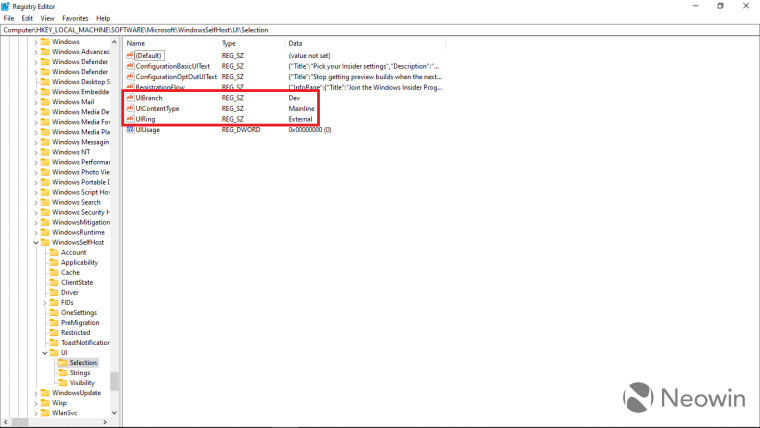
Task: Click the Registry Editor title bar icon
Action: 5,6
